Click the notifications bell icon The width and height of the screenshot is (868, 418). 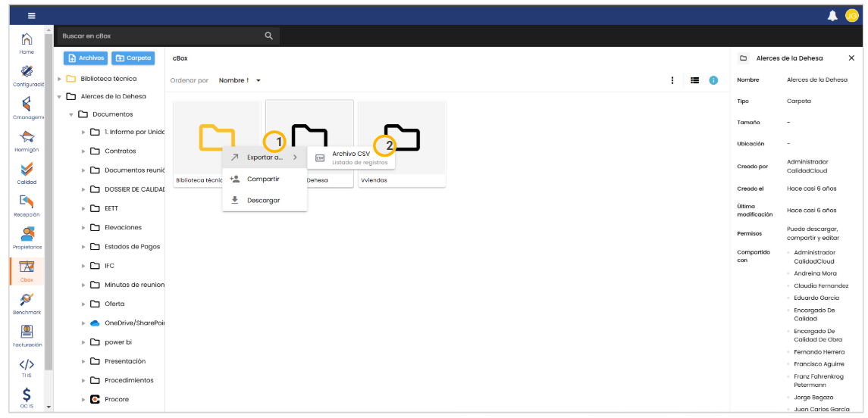coord(832,15)
